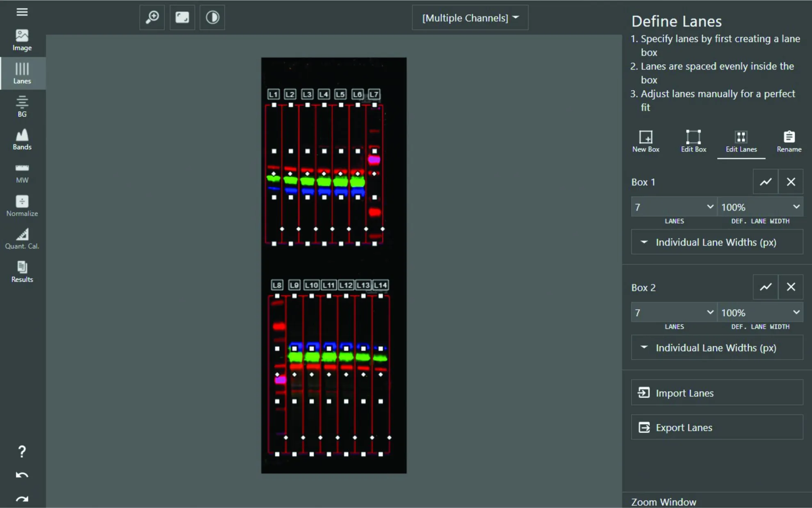Open the Multiple Channels dropdown

click(x=470, y=18)
